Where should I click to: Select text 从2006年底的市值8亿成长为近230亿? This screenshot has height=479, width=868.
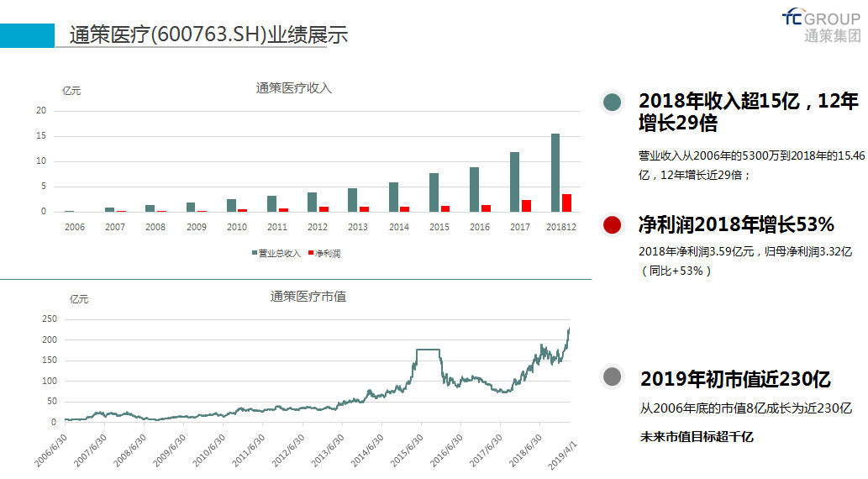point(746,408)
